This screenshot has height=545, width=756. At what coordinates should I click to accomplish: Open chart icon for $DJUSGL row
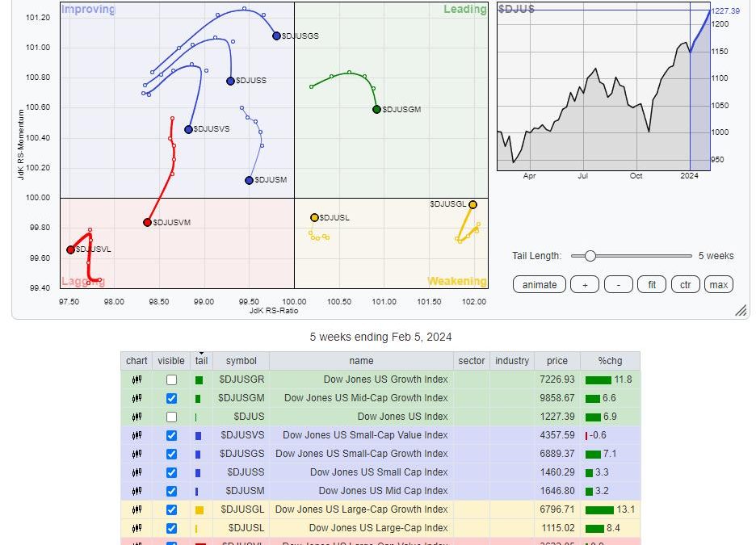(x=137, y=509)
